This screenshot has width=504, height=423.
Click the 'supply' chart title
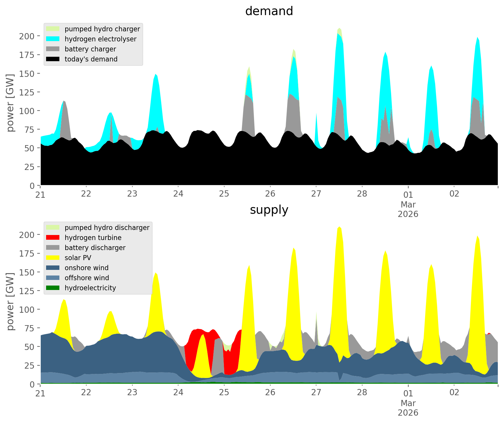[269, 210]
